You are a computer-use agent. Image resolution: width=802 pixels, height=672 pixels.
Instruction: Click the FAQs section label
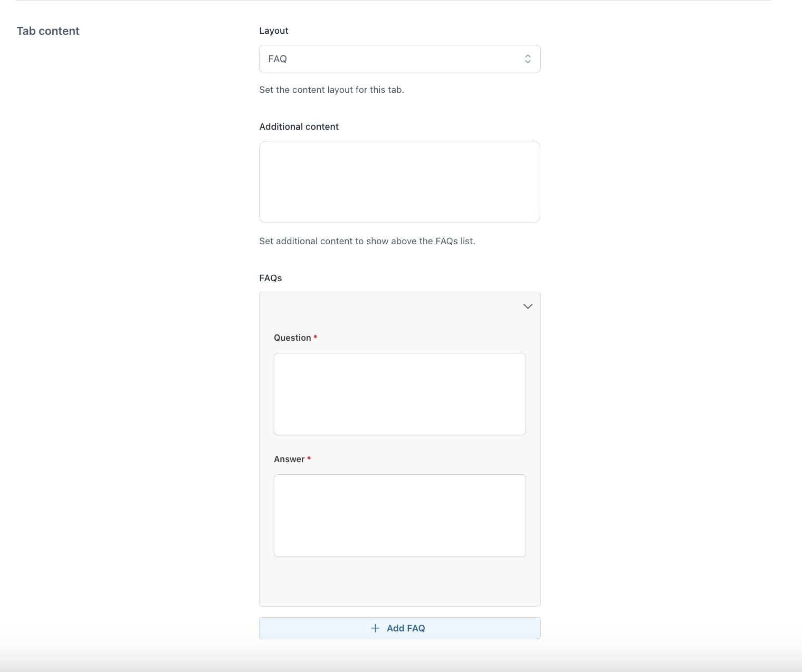(270, 278)
